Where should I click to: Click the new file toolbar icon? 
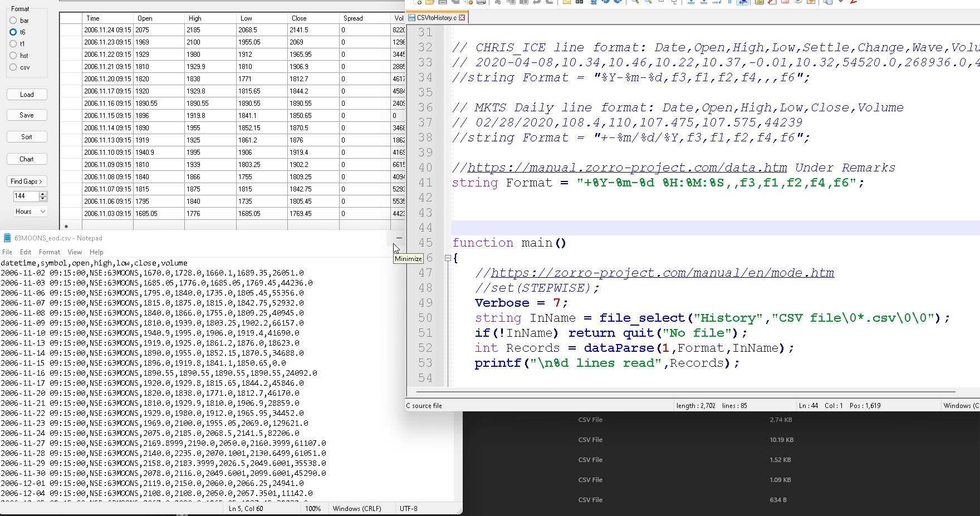pyautogui.click(x=418, y=2)
